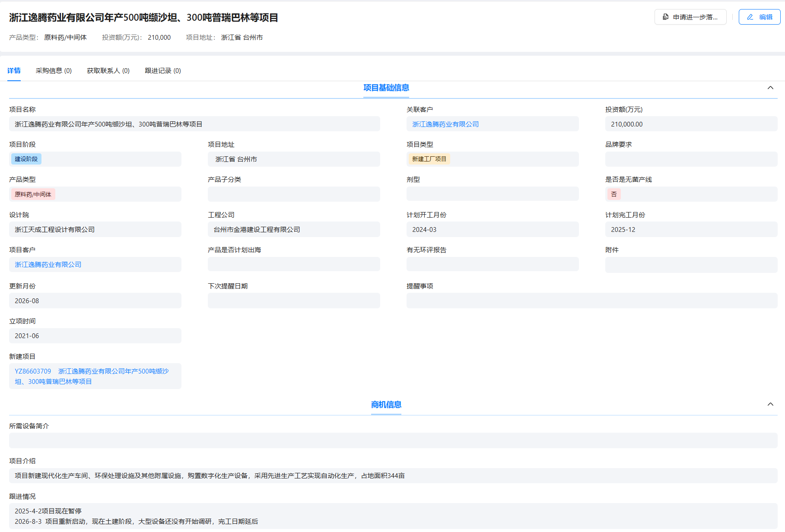Screen dimensions: 785x532
Task: Click the 项目介绍 description text field
Action: [x=393, y=475]
